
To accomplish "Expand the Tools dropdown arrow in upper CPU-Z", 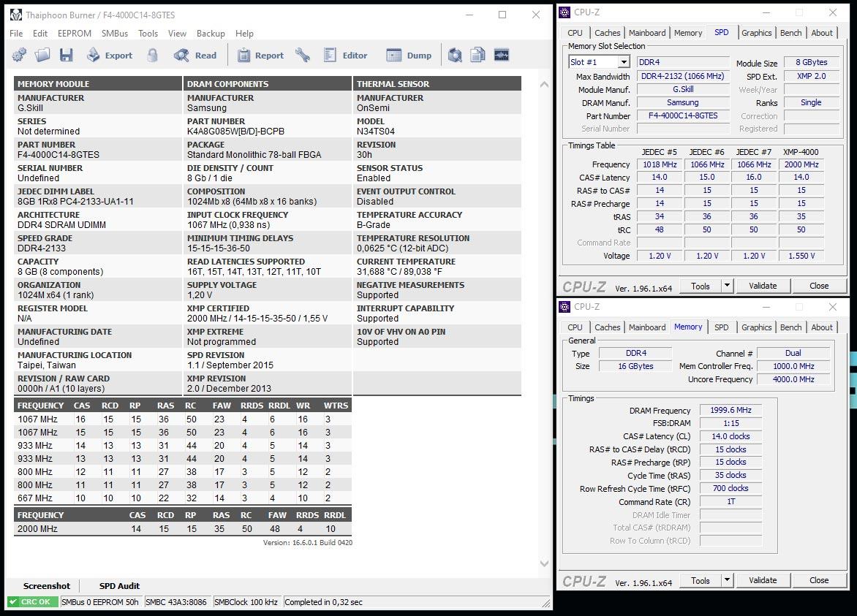I will coord(727,285).
